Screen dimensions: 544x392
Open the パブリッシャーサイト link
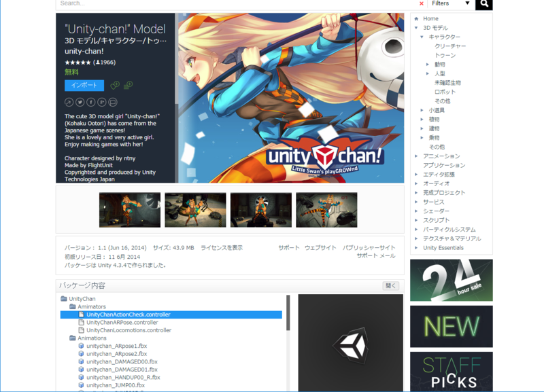coord(369,248)
